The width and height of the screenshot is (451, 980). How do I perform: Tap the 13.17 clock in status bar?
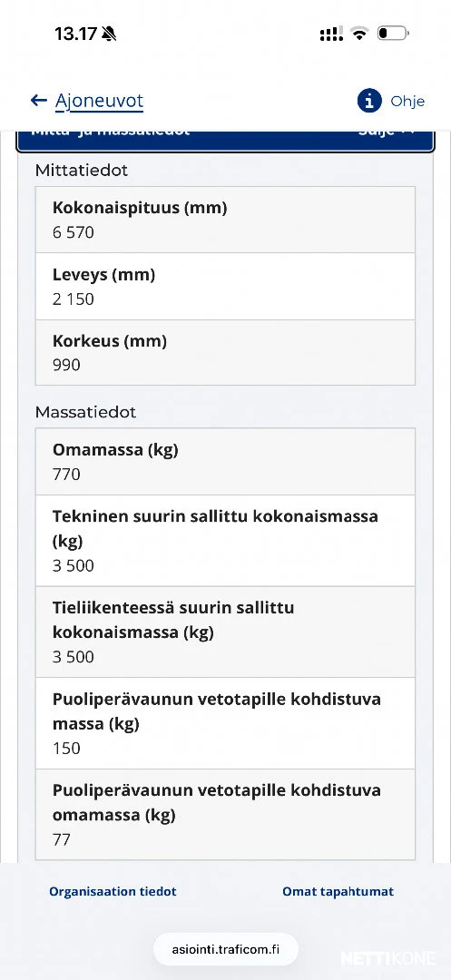tap(75, 34)
